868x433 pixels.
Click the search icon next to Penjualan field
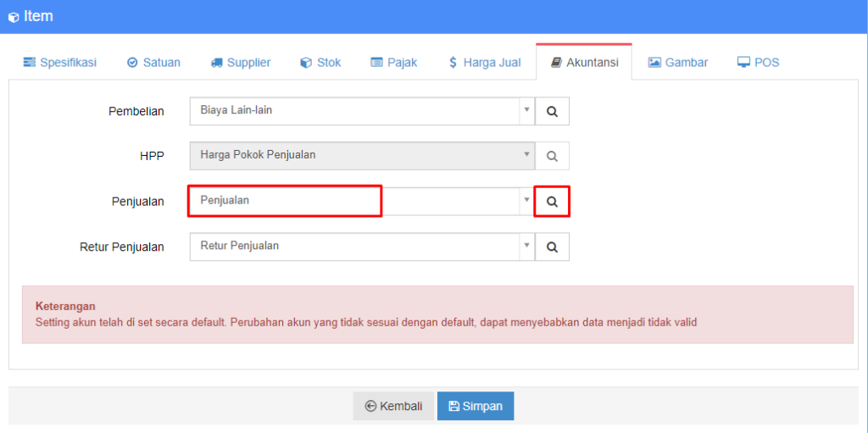coord(552,202)
